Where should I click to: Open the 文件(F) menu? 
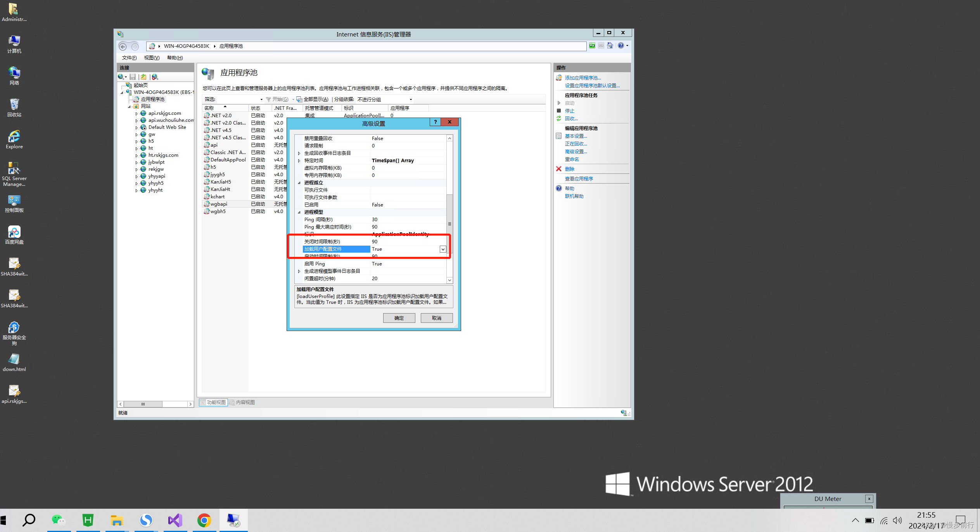tap(128, 57)
